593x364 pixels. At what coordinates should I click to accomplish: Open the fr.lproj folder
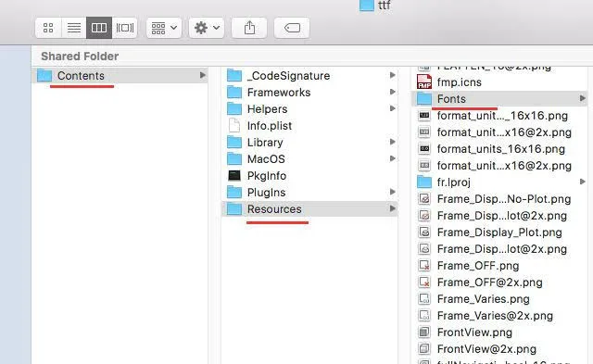pyautogui.click(x=499, y=182)
